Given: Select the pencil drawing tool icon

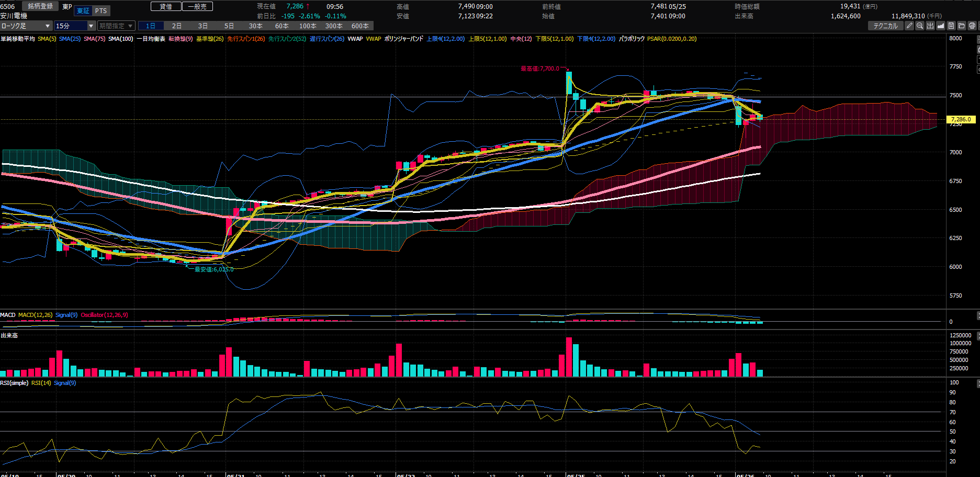Looking at the screenshot, I should tap(909, 26).
